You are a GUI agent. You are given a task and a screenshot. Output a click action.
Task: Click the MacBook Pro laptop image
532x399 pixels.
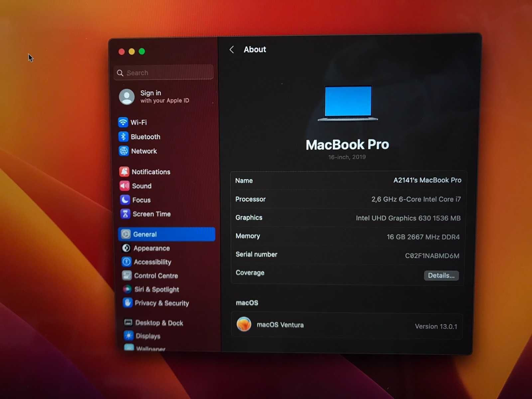click(x=348, y=103)
